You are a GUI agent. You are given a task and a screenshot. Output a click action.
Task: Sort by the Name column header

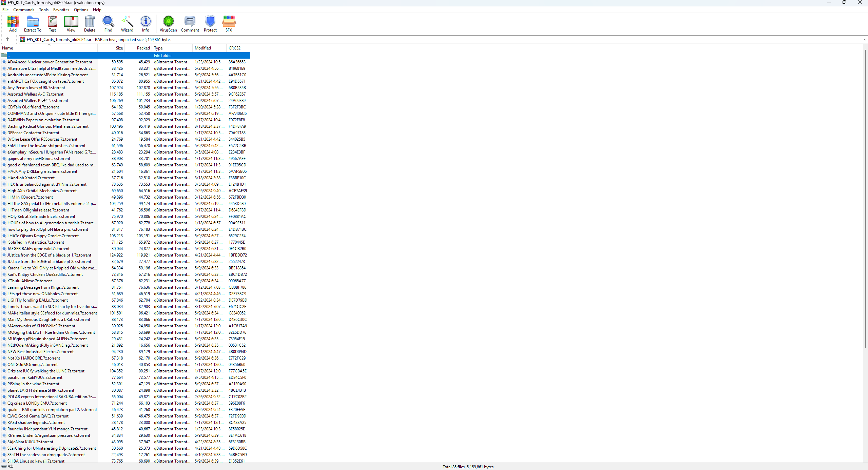[49, 48]
